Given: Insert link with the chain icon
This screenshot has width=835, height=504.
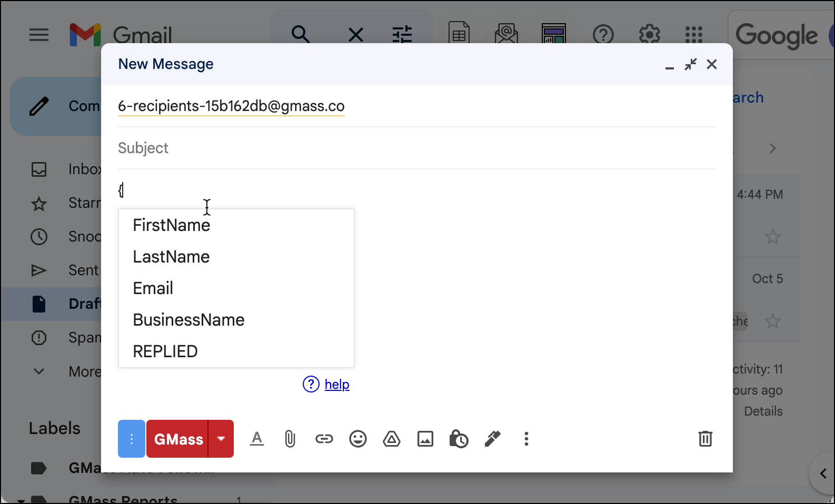Looking at the screenshot, I should pyautogui.click(x=324, y=439).
